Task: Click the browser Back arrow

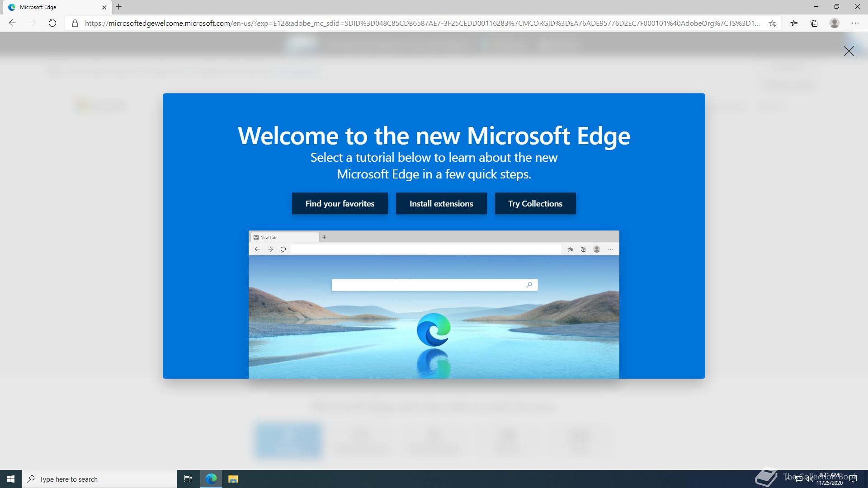Action: coord(13,23)
